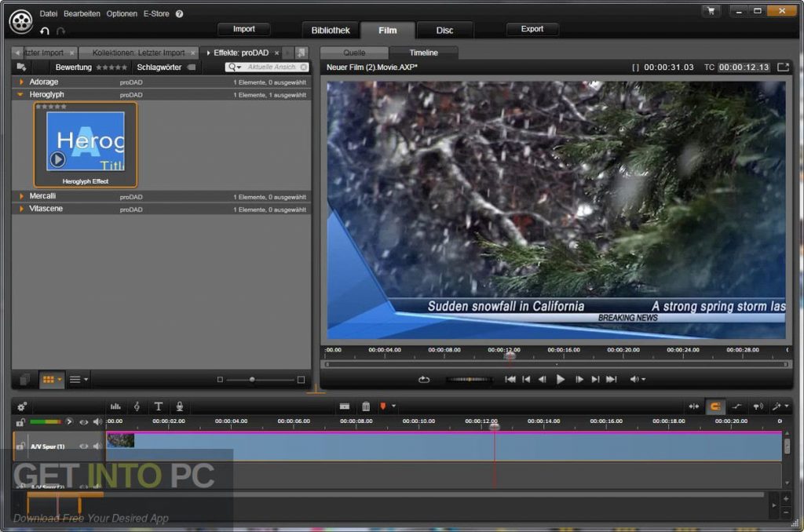Mute A/V Spur (1) audio

(x=97, y=446)
